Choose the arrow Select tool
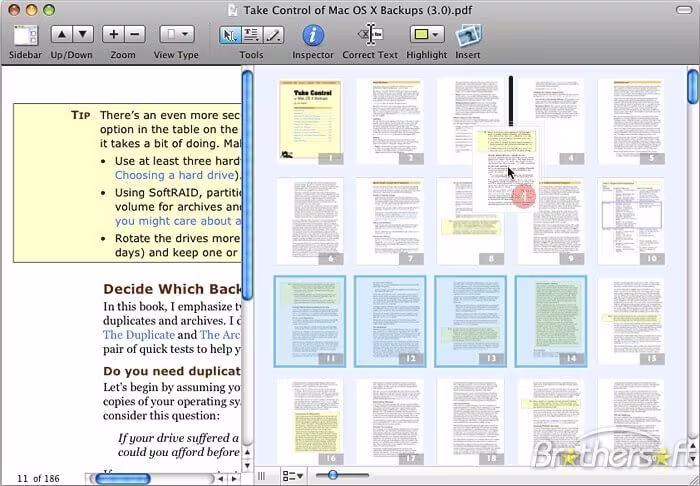This screenshot has height=486, width=700. pos(230,35)
